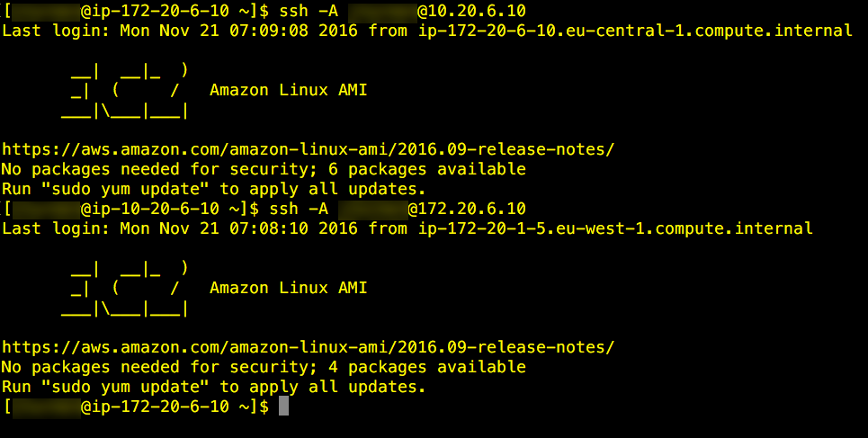Click the top ip-172-20-6-10 prompt hostname
Viewport: 868px width, 438px height.
160,11
